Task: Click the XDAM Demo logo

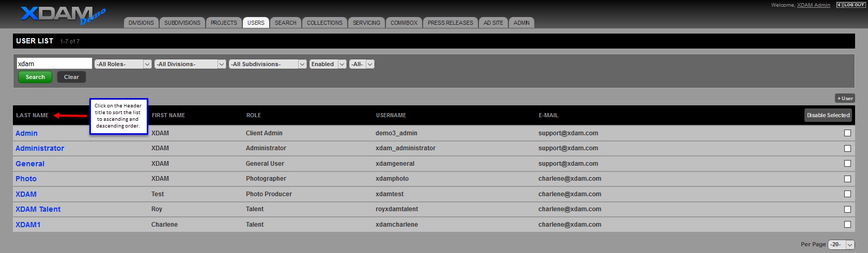Action: (x=62, y=14)
